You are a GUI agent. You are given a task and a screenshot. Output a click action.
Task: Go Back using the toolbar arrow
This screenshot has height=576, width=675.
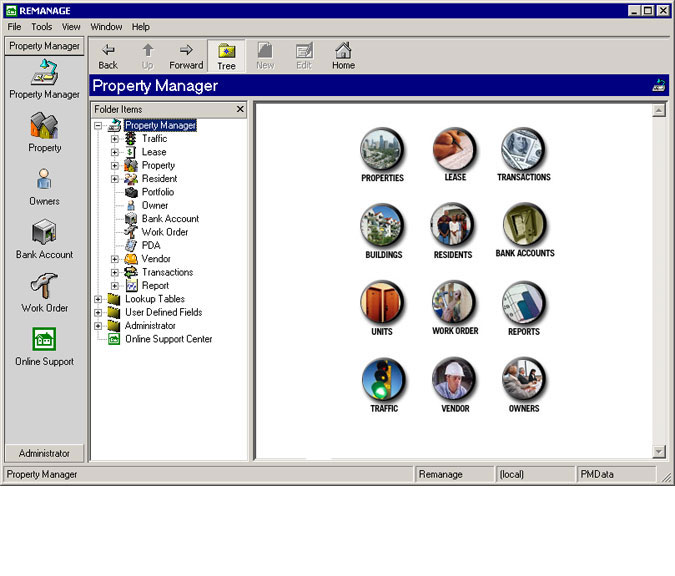108,56
